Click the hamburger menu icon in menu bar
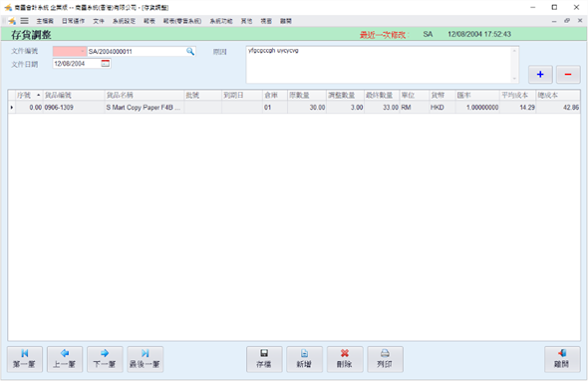The height and width of the screenshot is (381, 588). [x=24, y=21]
